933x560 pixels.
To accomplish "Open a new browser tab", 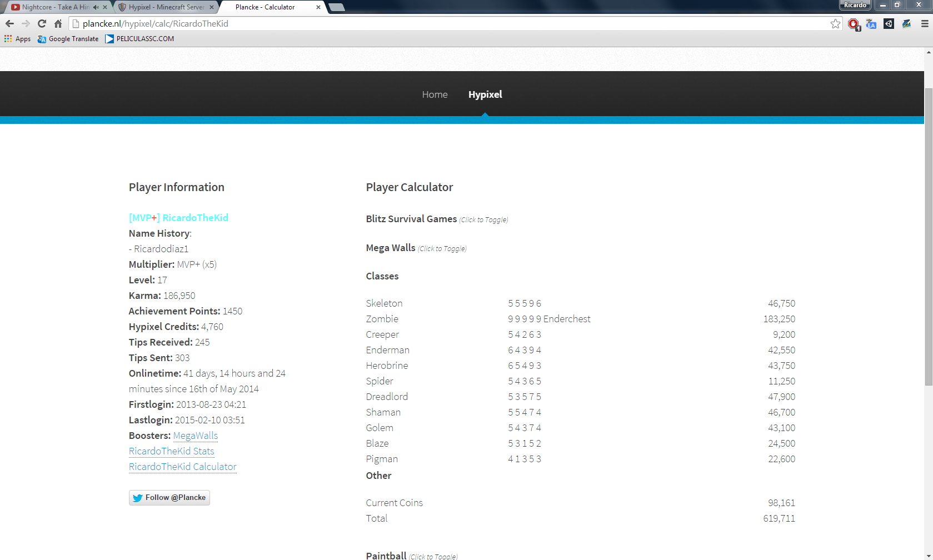I will click(x=337, y=7).
